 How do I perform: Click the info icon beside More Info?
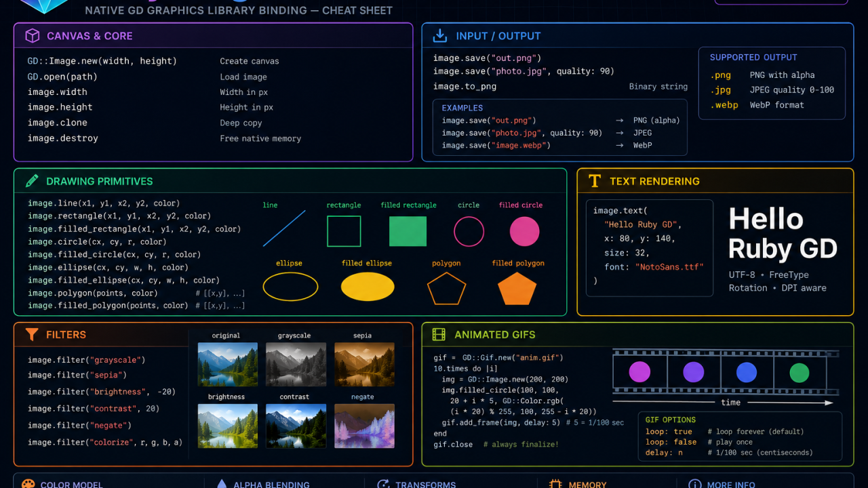695,485
